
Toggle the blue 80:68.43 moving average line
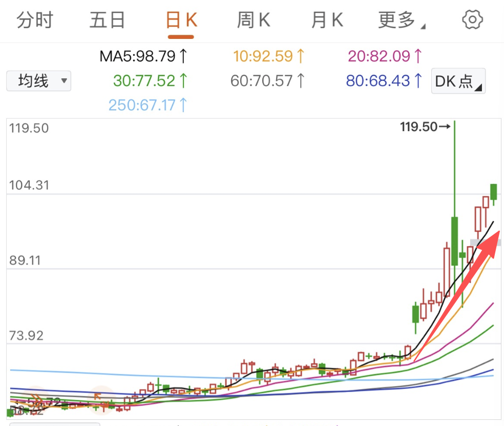click(x=378, y=80)
